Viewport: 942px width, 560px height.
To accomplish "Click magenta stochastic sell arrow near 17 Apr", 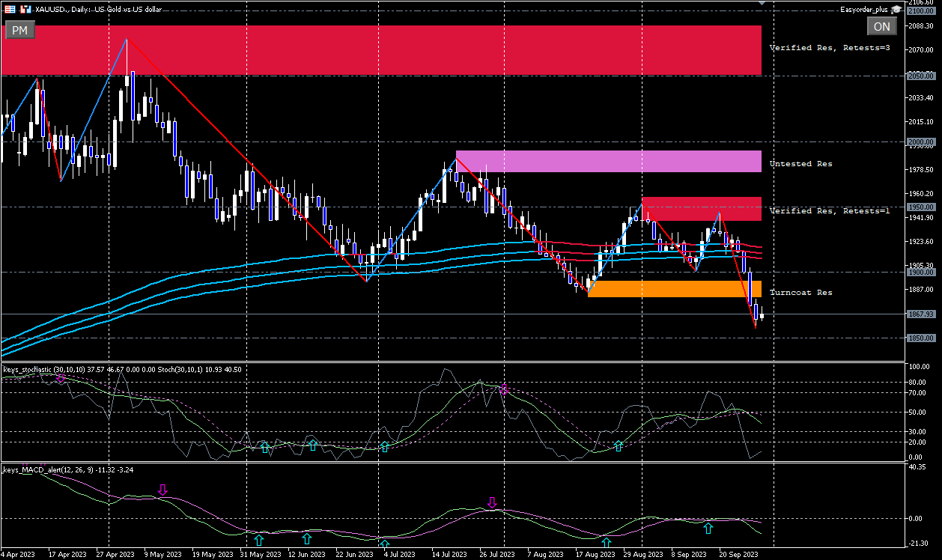I will 61,378.
